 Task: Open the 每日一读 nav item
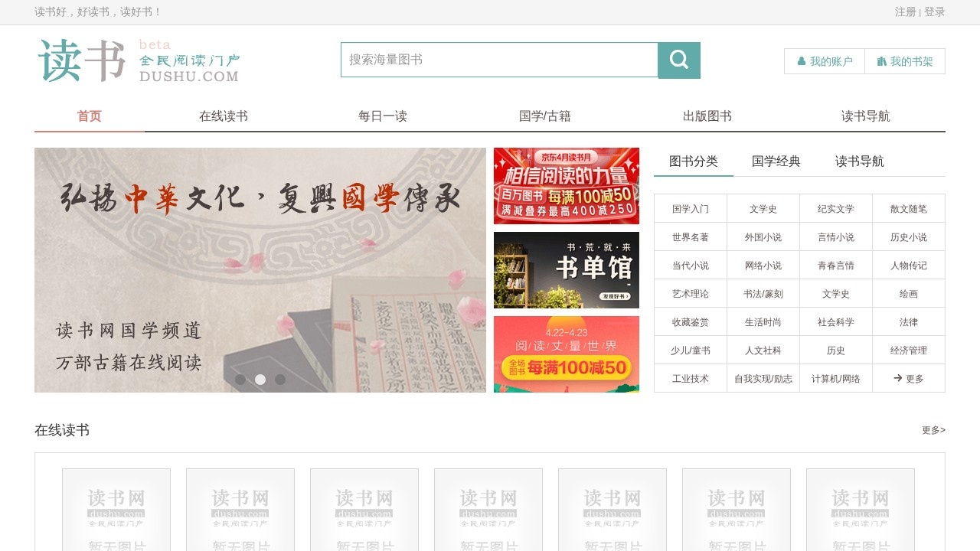[383, 116]
